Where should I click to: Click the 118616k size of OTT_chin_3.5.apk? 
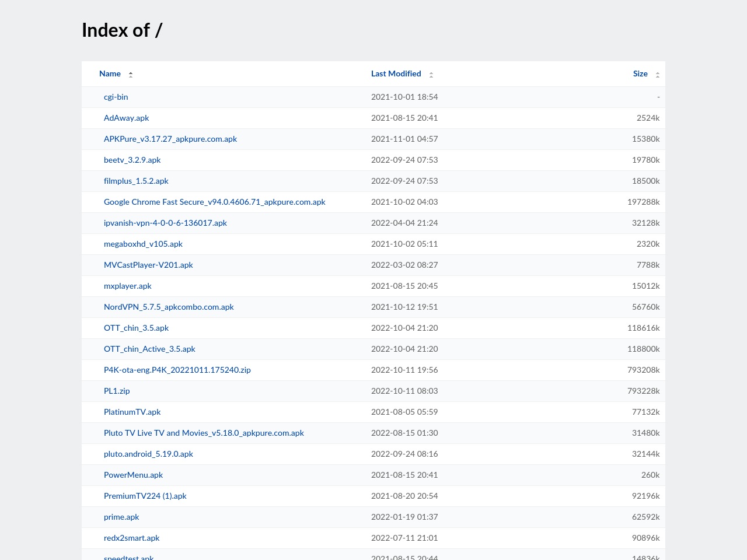(644, 328)
